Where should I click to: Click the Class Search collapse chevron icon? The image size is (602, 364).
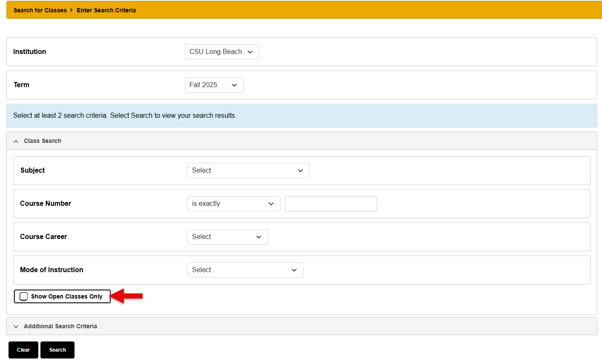point(16,141)
